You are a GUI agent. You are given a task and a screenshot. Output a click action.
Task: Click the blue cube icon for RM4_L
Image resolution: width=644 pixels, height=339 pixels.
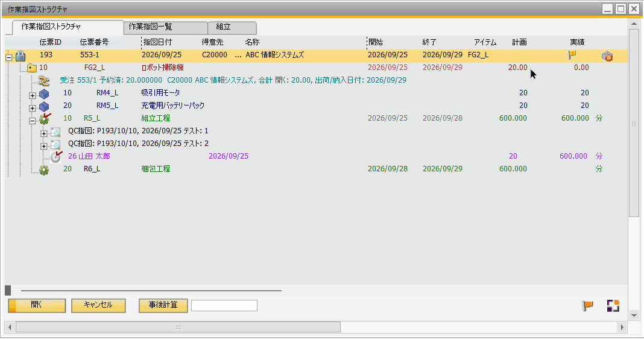click(x=44, y=93)
